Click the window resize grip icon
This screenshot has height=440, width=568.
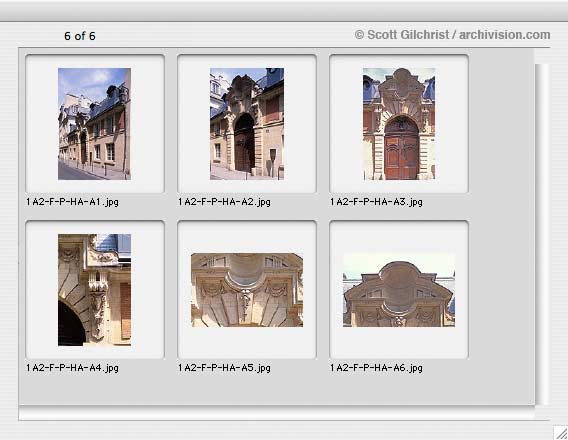tap(561, 433)
